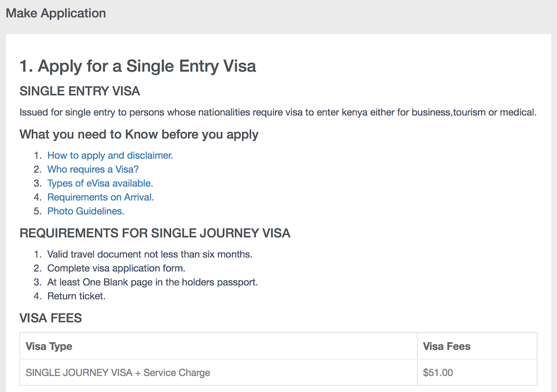Click 'REQUIREMENTS FOR SINGLE JOURNEY VISA' heading

point(155,233)
